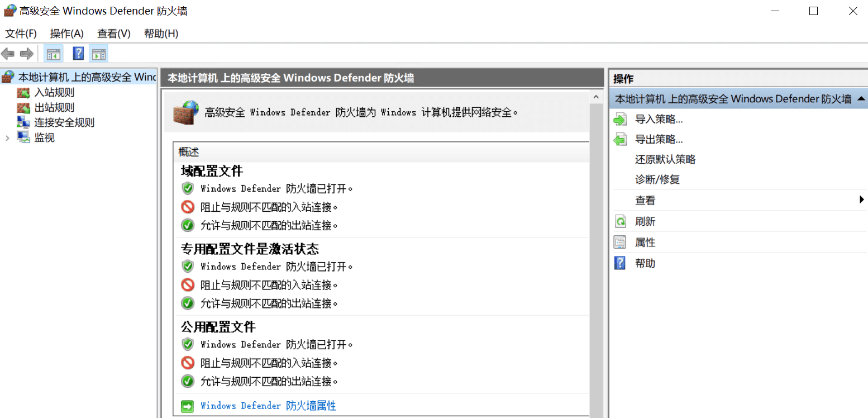Open the 文件(F) menu
The image size is (868, 418).
tap(21, 34)
